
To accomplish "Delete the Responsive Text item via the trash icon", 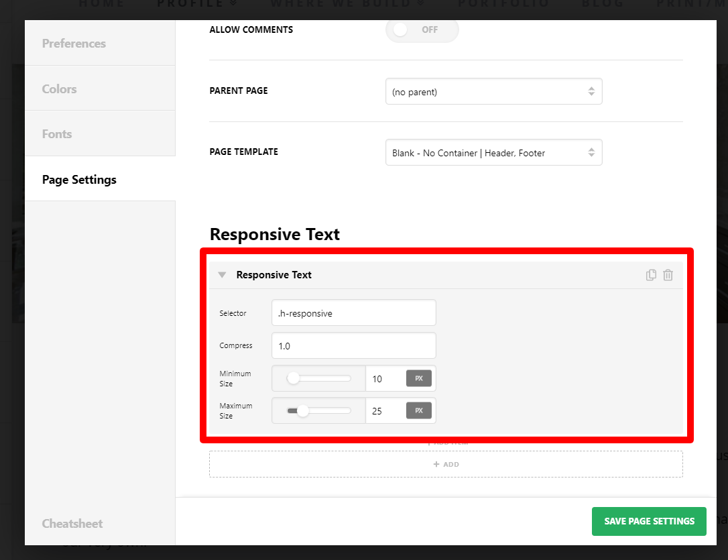I will pos(668,275).
